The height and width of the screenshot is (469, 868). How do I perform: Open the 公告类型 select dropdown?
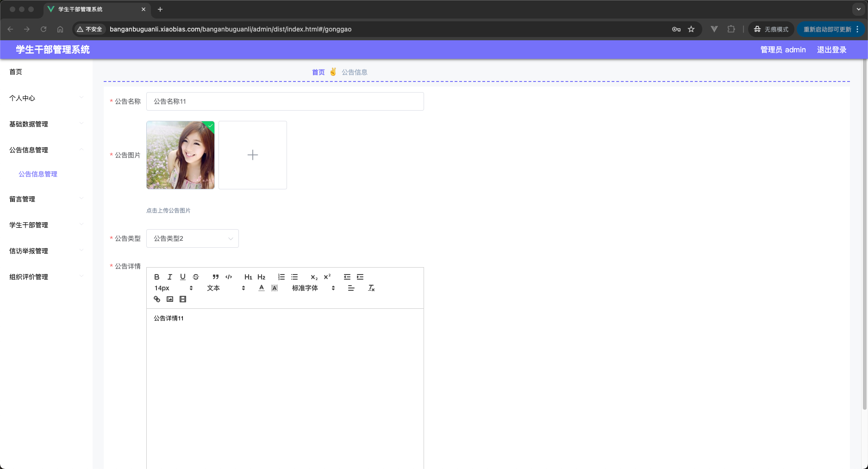[x=193, y=238]
